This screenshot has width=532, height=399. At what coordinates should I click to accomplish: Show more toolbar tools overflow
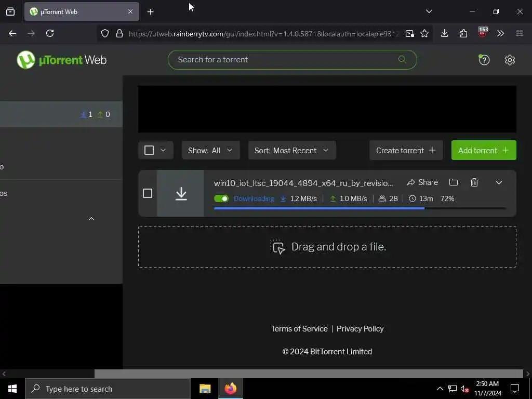pyautogui.click(x=500, y=33)
